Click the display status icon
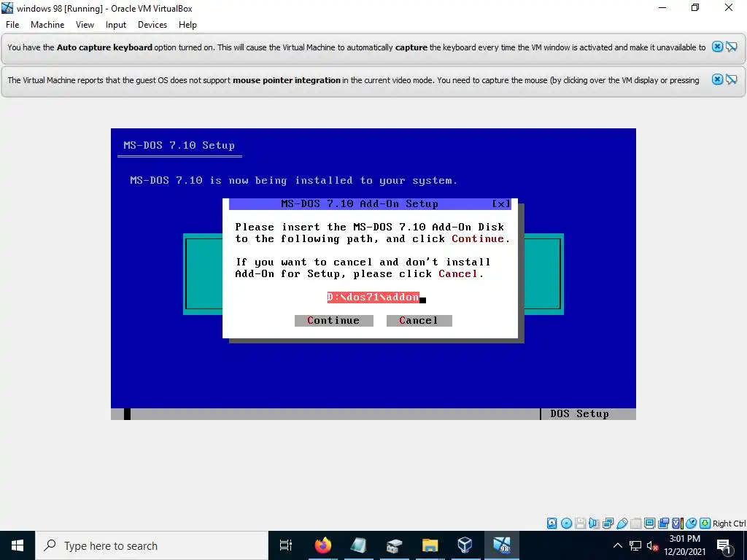 (x=649, y=524)
